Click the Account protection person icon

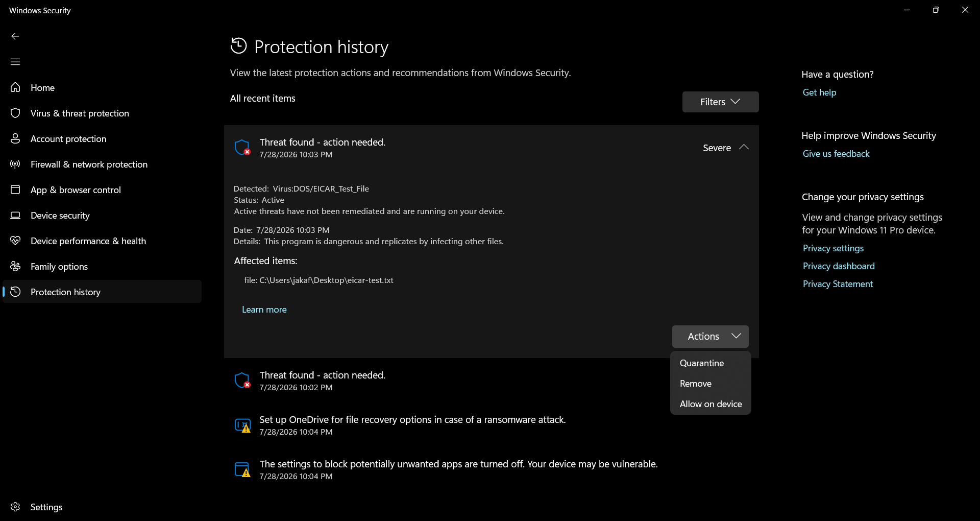point(15,138)
